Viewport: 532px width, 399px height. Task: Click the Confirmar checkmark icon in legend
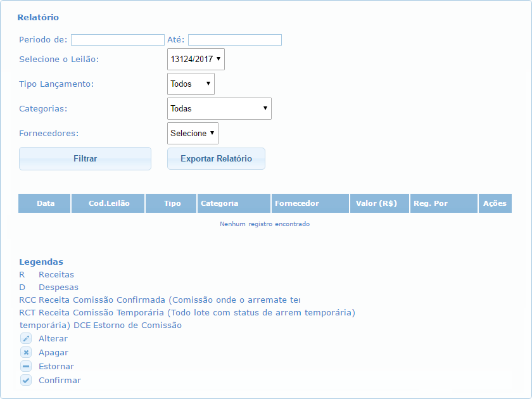pos(26,381)
